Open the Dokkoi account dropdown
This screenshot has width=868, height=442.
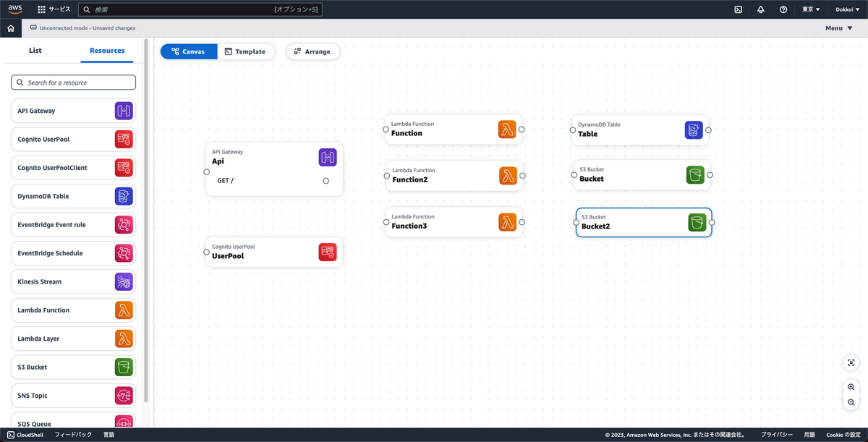[x=848, y=9]
